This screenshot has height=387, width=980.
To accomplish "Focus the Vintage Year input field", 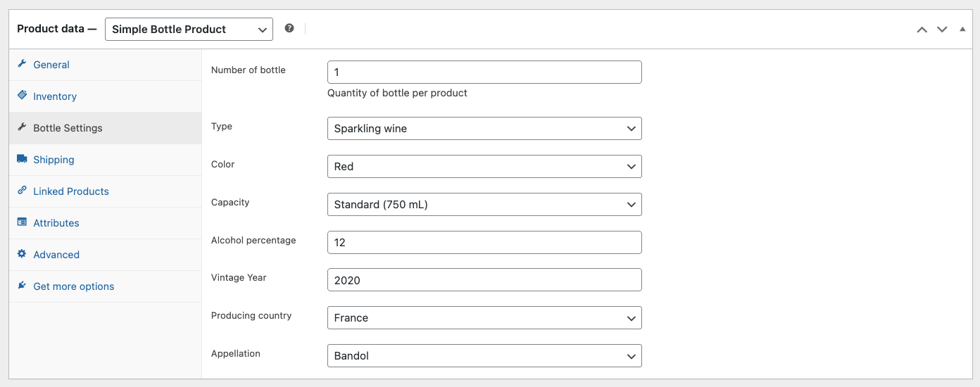I will click(x=484, y=280).
